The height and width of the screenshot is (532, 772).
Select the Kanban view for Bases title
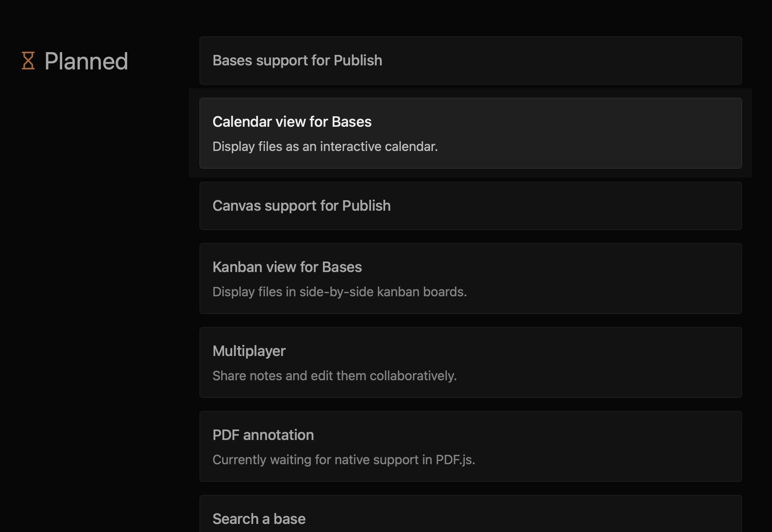coord(287,267)
